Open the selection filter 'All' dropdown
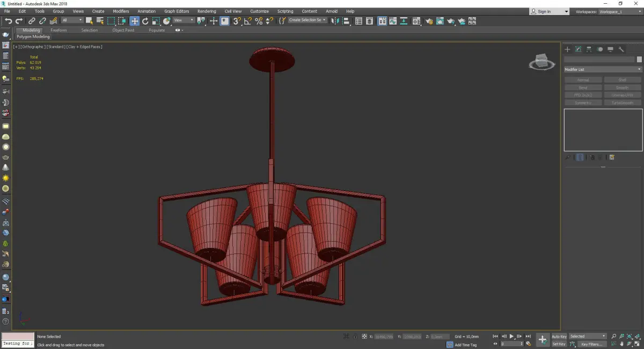 (72, 20)
